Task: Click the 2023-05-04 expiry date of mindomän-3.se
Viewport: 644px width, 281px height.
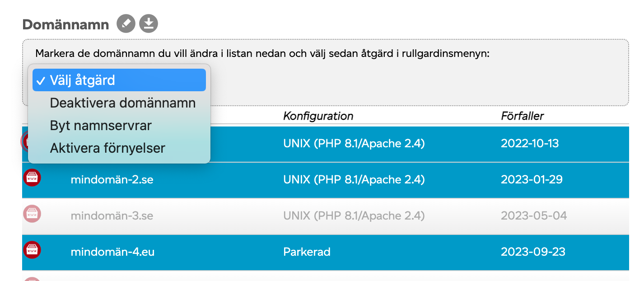Action: tap(534, 215)
